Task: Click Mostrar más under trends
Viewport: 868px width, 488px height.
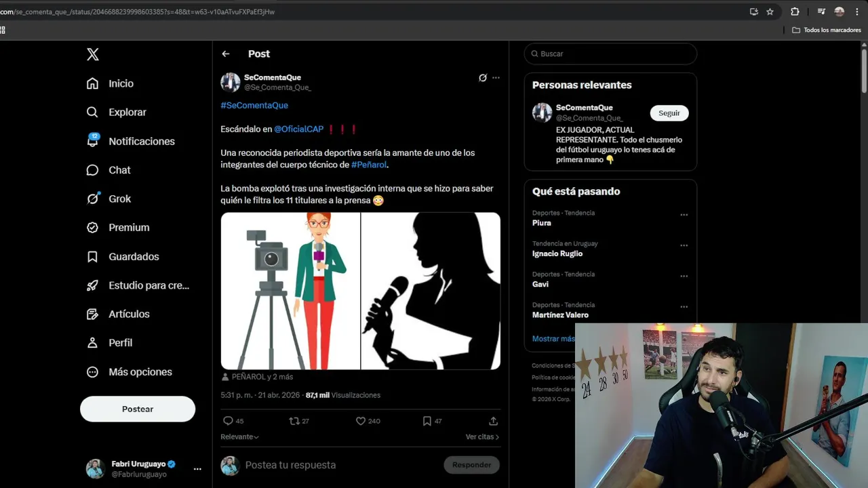Action: pos(553,339)
